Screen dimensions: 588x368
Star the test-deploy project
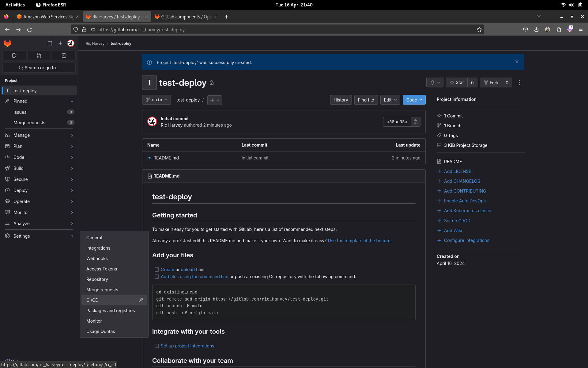pyautogui.click(x=457, y=82)
